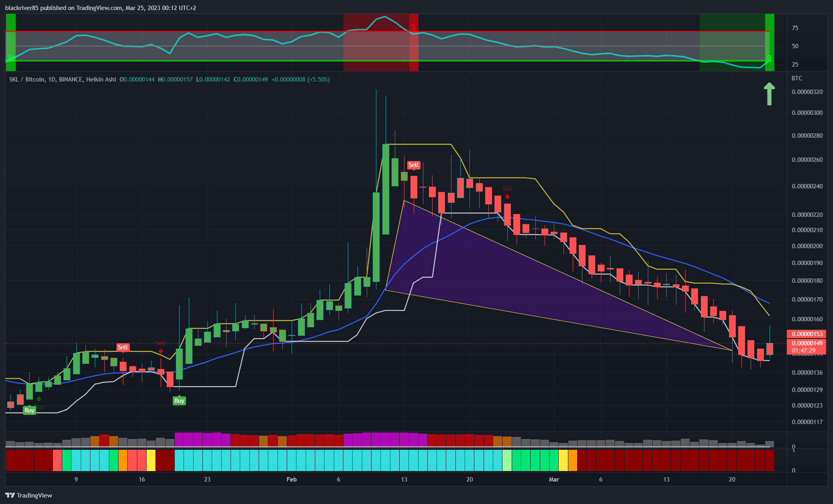Click the close value C0.00000149 in legend
833x504 pixels.
click(x=251, y=80)
